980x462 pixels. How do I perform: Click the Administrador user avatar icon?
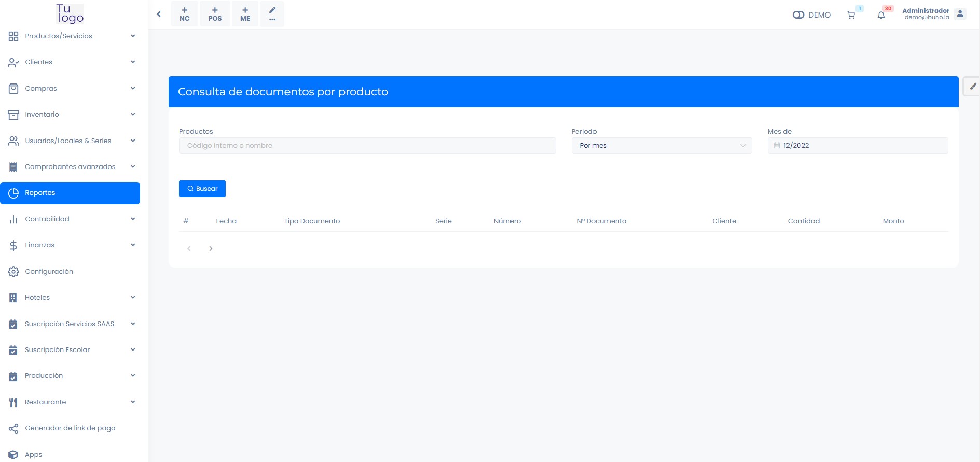coord(960,14)
